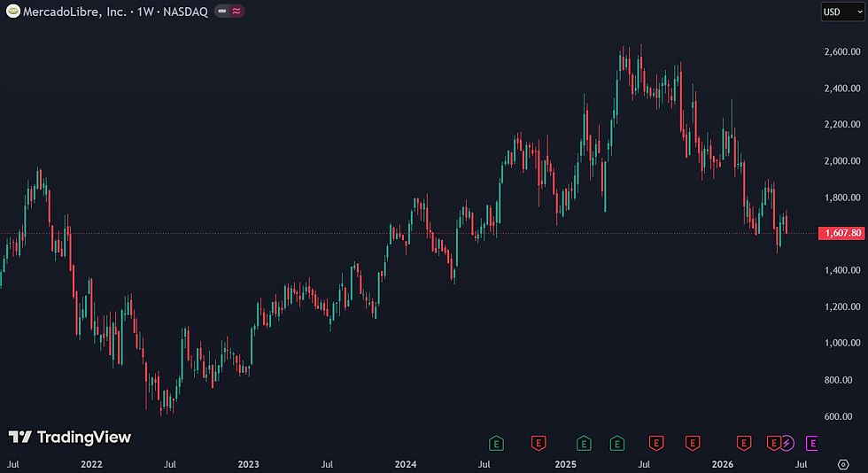Click the 2,200.00 price axis label
This screenshot has width=868, height=473.
click(842, 124)
